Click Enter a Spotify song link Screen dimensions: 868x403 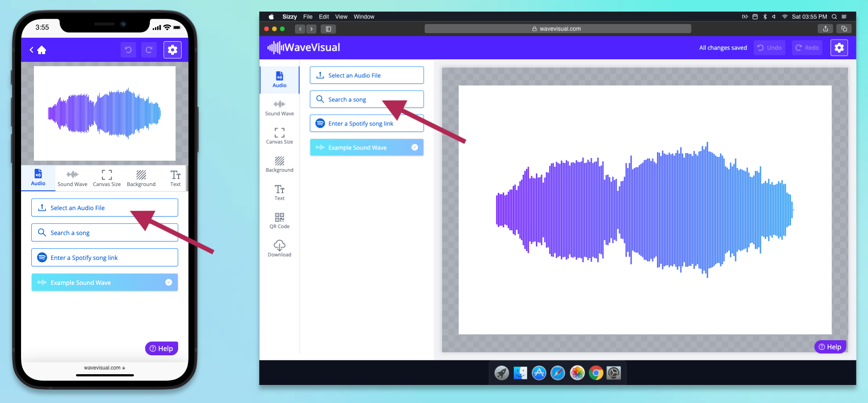click(x=366, y=123)
